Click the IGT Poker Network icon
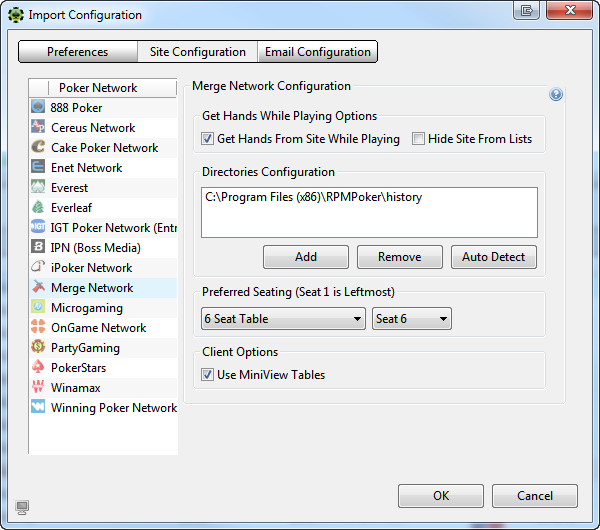This screenshot has width=600, height=530. 38,227
